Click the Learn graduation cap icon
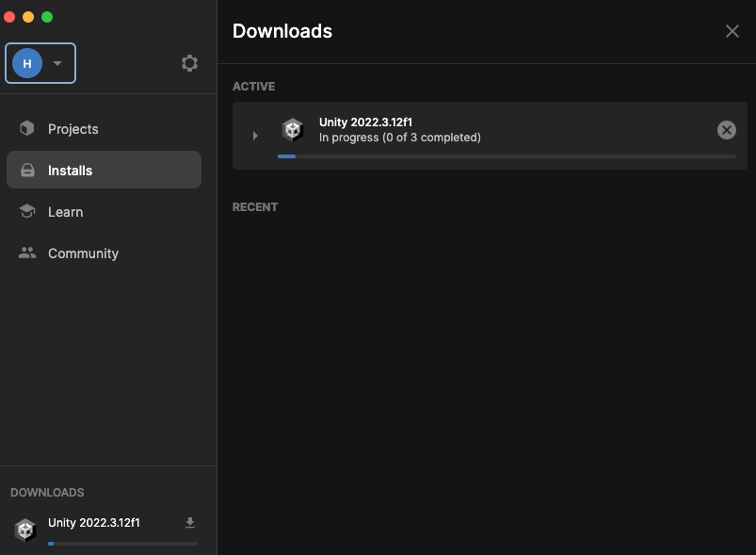 point(27,212)
